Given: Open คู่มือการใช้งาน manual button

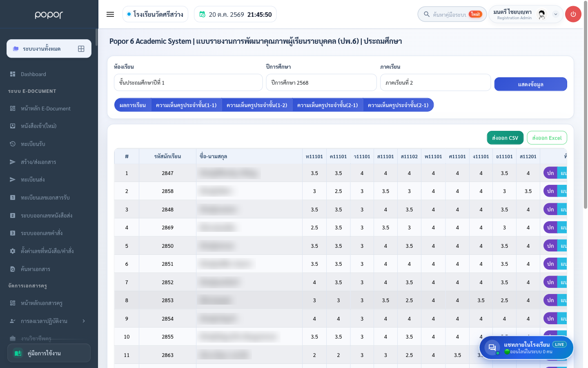Looking at the screenshot, I should tap(49, 353).
